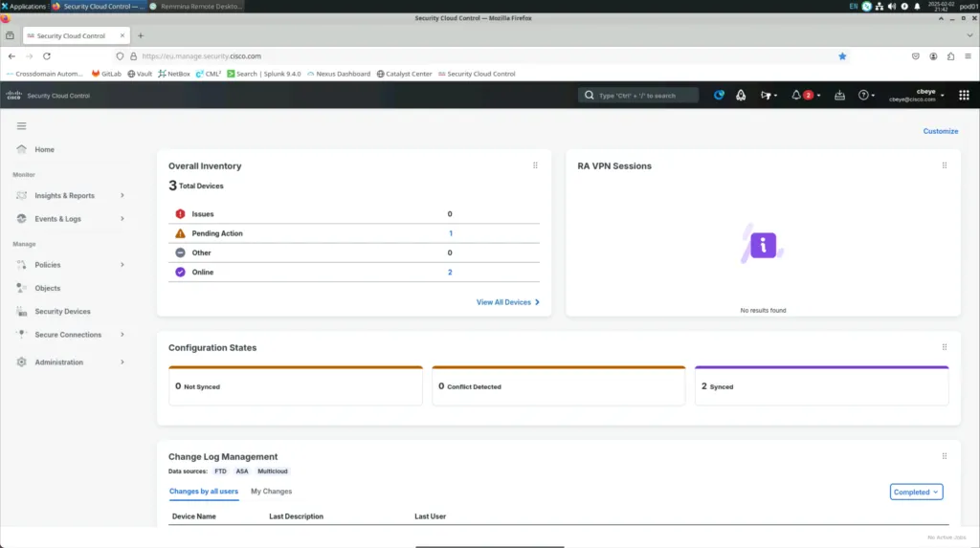Expand the Insights & Reports menu

(x=65, y=196)
